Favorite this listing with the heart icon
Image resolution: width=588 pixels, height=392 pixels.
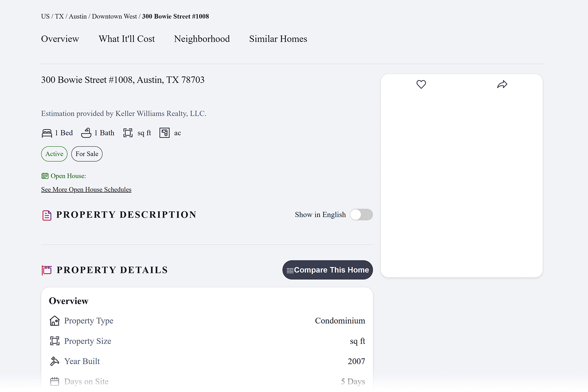pyautogui.click(x=421, y=84)
